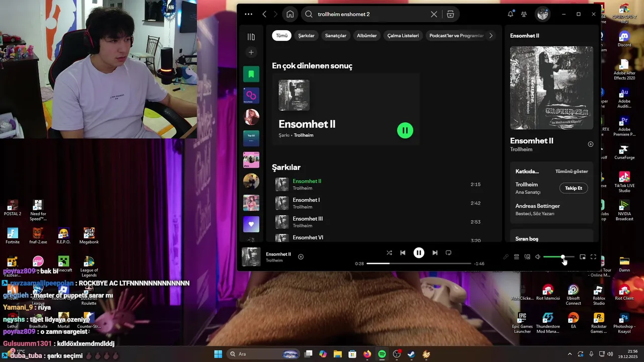
Task: Pause the top result with green button
Action: coord(405,131)
